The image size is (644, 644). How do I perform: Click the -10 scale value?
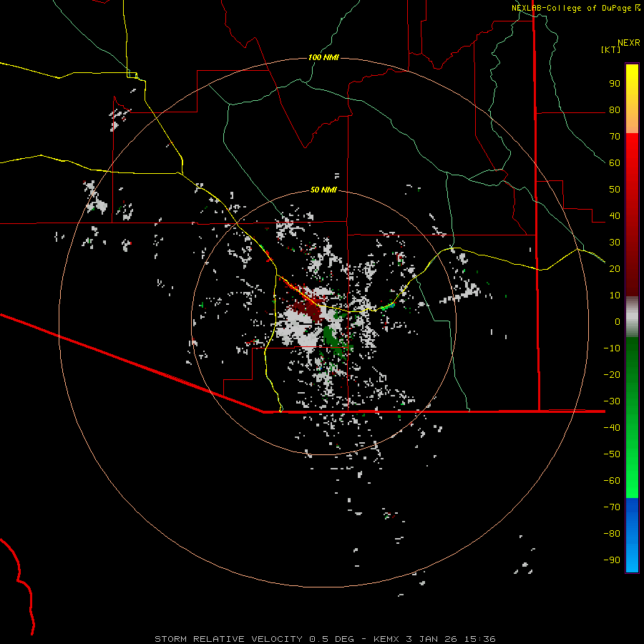(x=612, y=348)
